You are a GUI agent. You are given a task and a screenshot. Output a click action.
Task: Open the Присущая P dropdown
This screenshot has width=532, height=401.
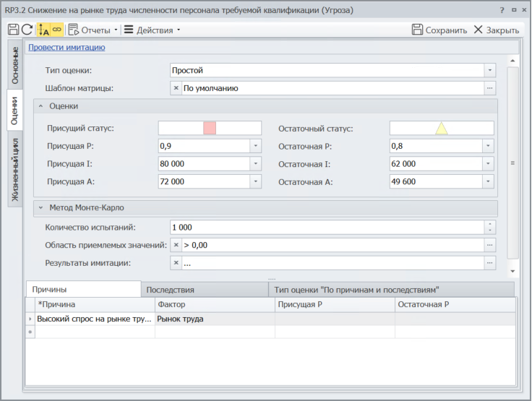coord(255,146)
